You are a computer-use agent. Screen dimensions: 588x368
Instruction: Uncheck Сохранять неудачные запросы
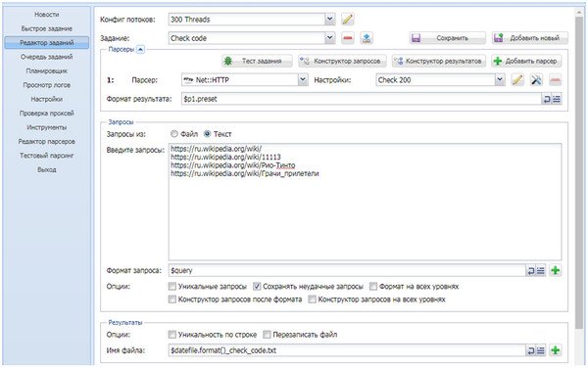pos(257,287)
